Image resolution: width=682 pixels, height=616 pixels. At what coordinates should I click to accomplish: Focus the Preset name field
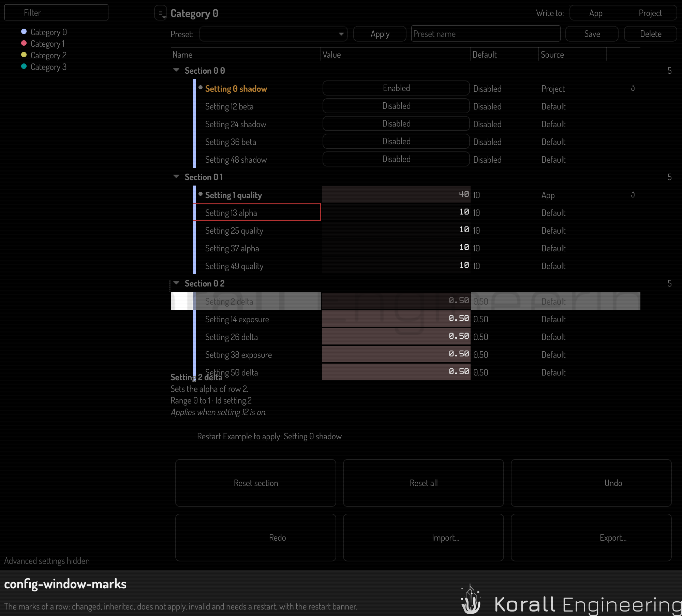click(x=486, y=34)
